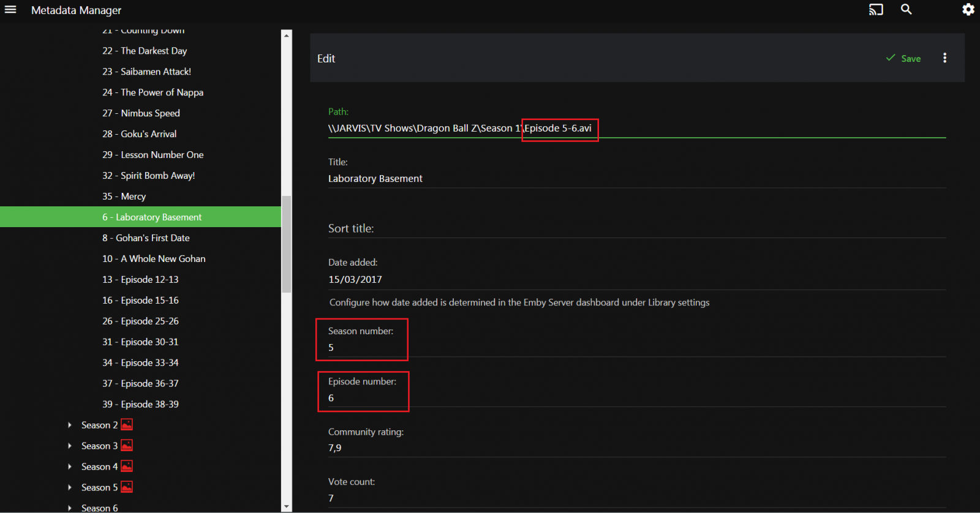Open search with the magnifier icon
The image size is (980, 513).
tap(907, 10)
